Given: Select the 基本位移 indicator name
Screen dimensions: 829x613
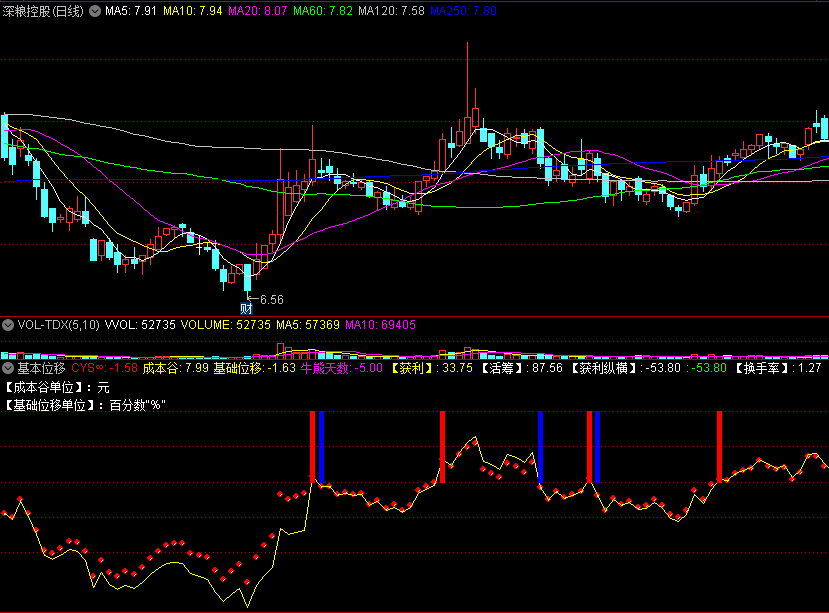Looking at the screenshot, I should [41, 368].
